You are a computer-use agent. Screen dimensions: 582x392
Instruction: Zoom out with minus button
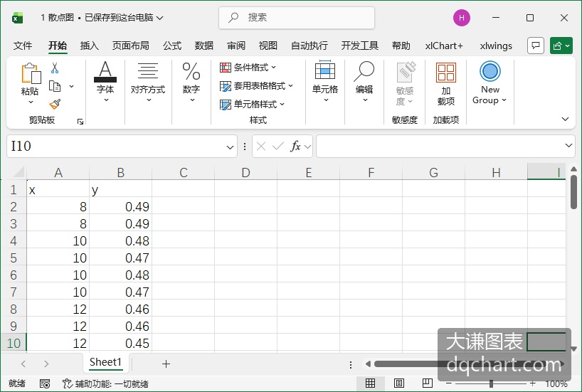click(x=448, y=383)
